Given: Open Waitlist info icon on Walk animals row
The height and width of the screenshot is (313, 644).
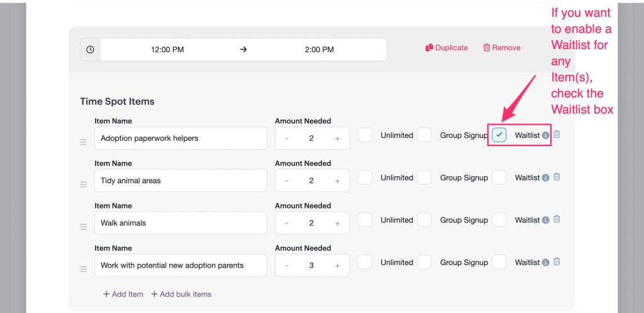Looking at the screenshot, I should tap(545, 220).
